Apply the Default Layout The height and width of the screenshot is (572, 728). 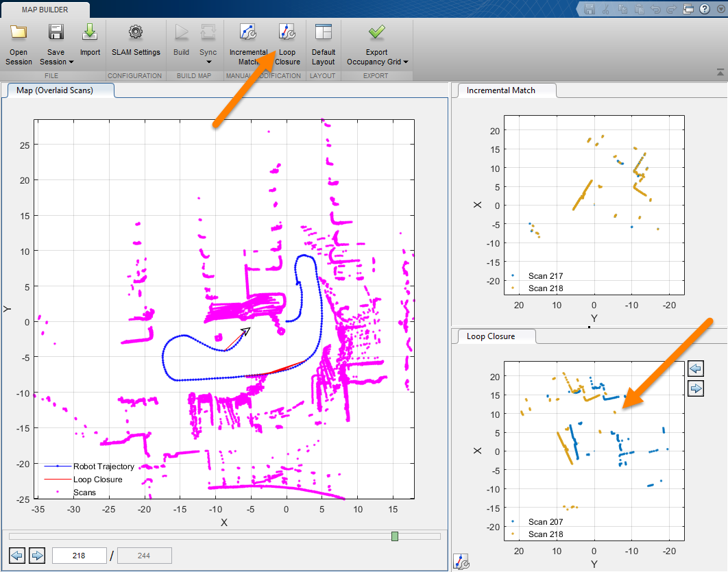click(x=323, y=32)
